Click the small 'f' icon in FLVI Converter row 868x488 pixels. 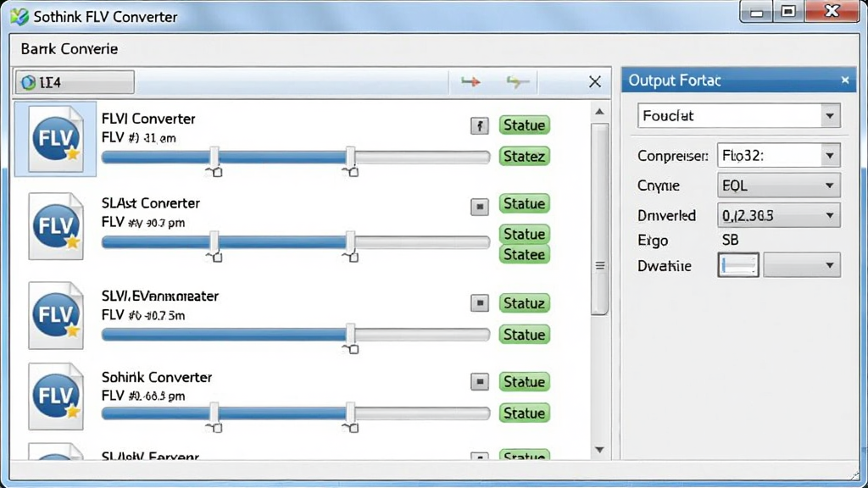480,125
